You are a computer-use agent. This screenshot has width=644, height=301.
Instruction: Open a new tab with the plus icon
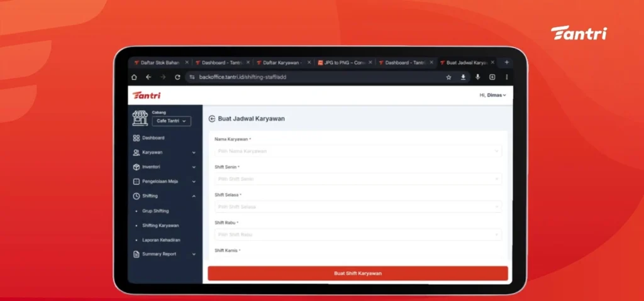[506, 62]
